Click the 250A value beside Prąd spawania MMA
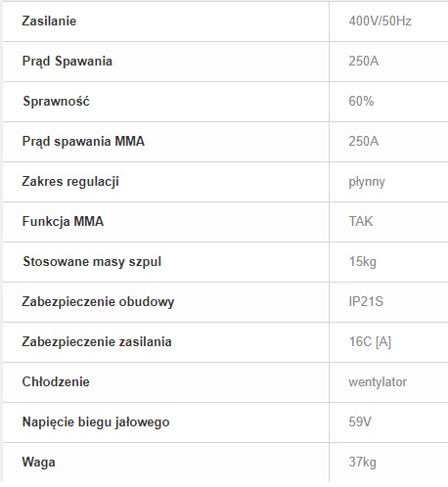 click(x=364, y=142)
